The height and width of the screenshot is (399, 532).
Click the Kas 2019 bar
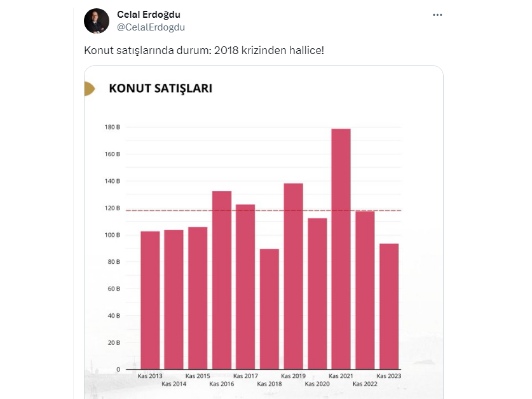click(293, 276)
